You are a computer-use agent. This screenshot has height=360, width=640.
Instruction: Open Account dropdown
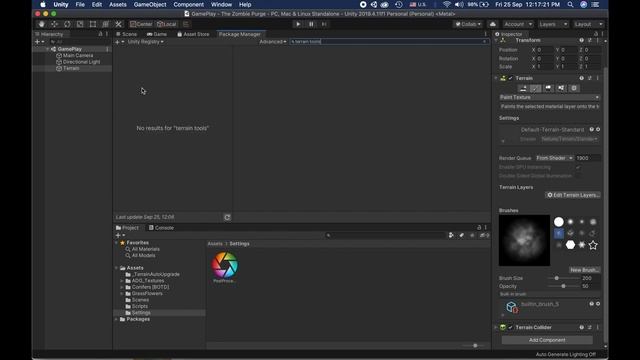tap(518, 24)
